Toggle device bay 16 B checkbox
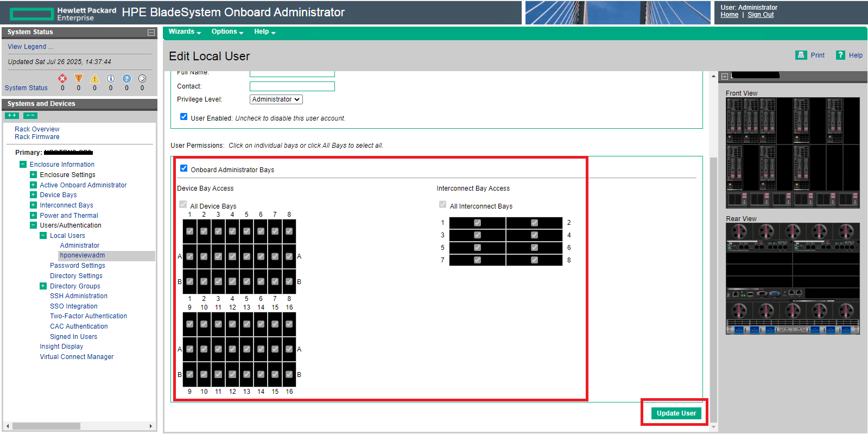The height and width of the screenshot is (434, 868). [289, 374]
